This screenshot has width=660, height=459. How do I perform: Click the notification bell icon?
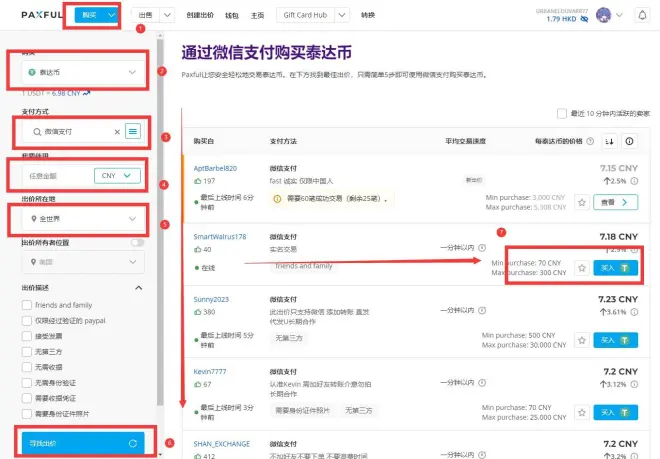pyautogui.click(x=642, y=15)
